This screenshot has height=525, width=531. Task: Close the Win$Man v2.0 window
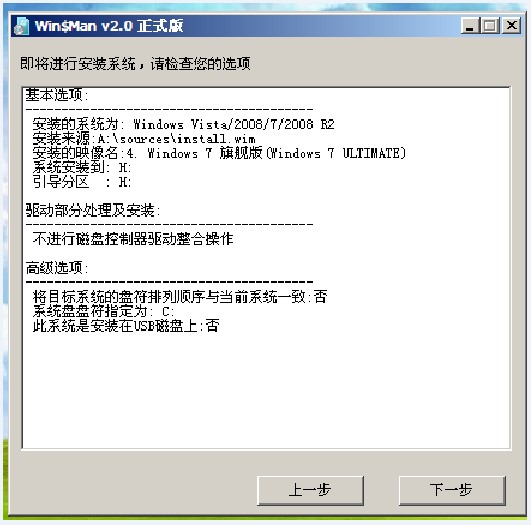point(511,25)
